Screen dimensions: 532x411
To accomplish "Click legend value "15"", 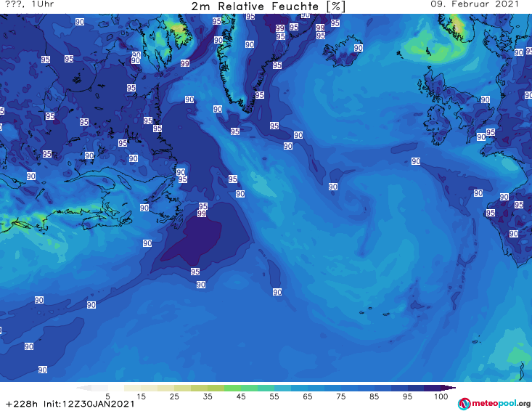I will tap(141, 396).
